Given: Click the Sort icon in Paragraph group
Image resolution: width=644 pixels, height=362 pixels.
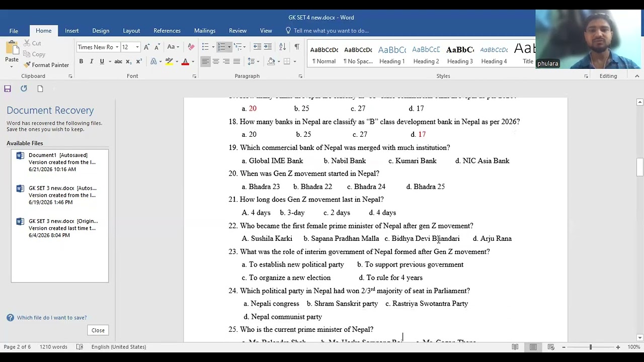Looking at the screenshot, I should pos(282,47).
